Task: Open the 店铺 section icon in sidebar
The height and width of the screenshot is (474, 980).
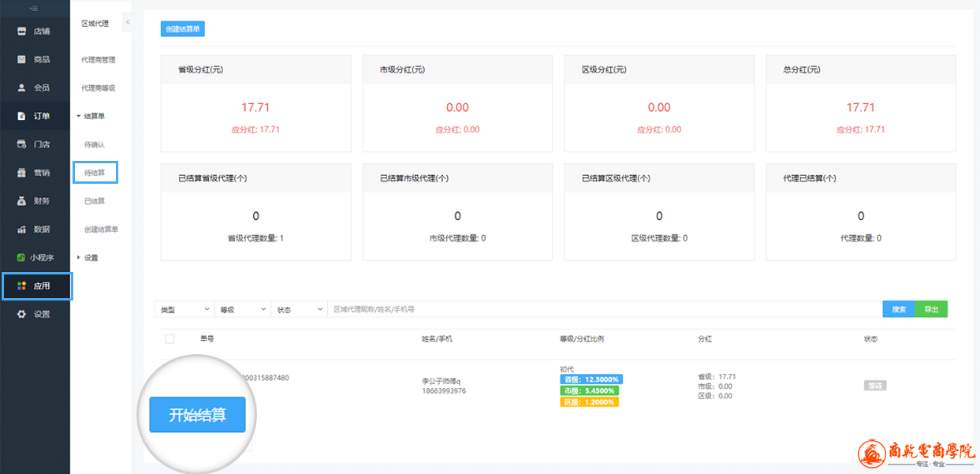Action: 22,32
